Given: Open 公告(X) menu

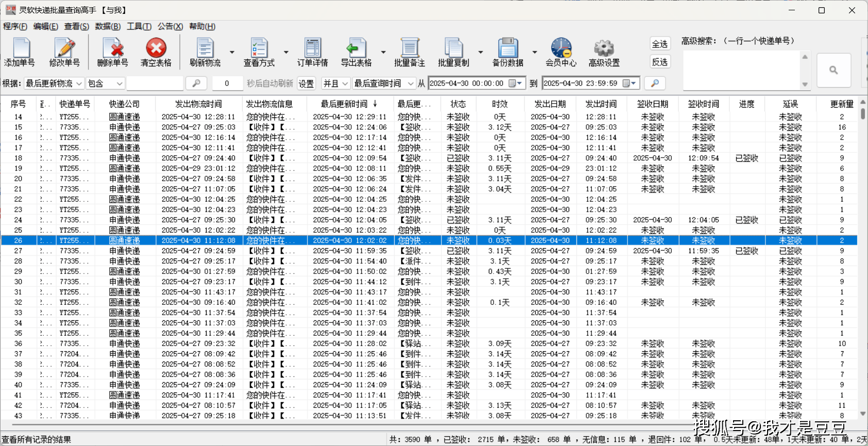Looking at the screenshot, I should (170, 26).
